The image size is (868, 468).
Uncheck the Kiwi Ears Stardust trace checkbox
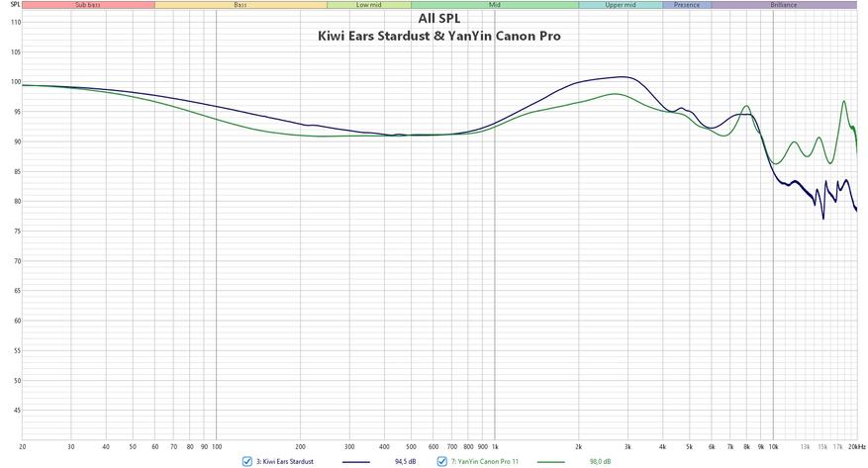coord(247,461)
